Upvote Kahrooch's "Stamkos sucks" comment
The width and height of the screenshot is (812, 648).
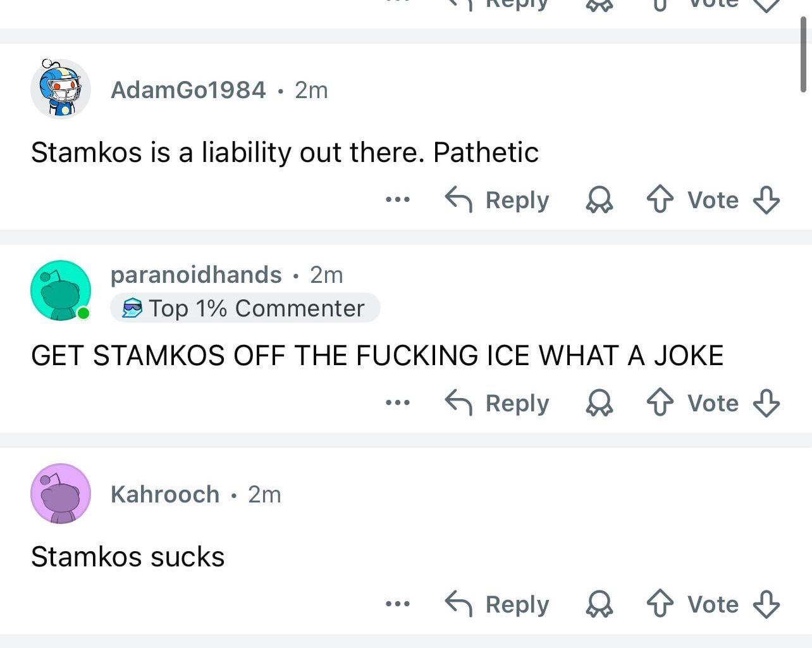pyautogui.click(x=660, y=604)
